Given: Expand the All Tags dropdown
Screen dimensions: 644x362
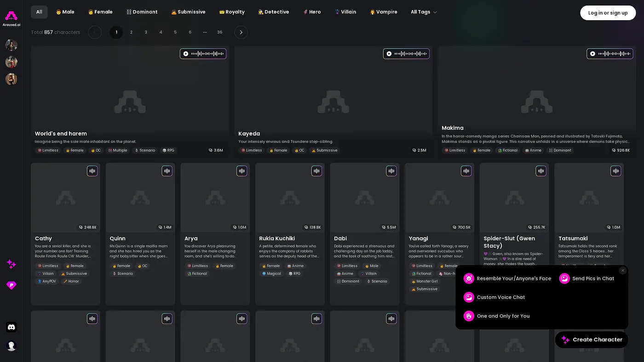Looking at the screenshot, I should point(424,12).
